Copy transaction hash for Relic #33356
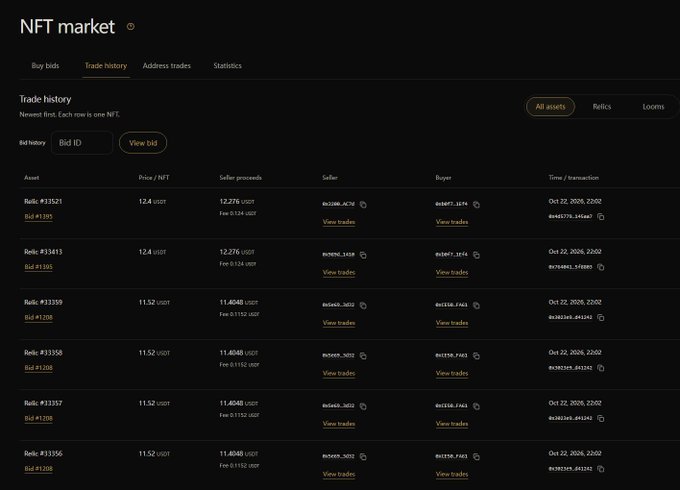This screenshot has height=490, width=680. pyautogui.click(x=601, y=469)
